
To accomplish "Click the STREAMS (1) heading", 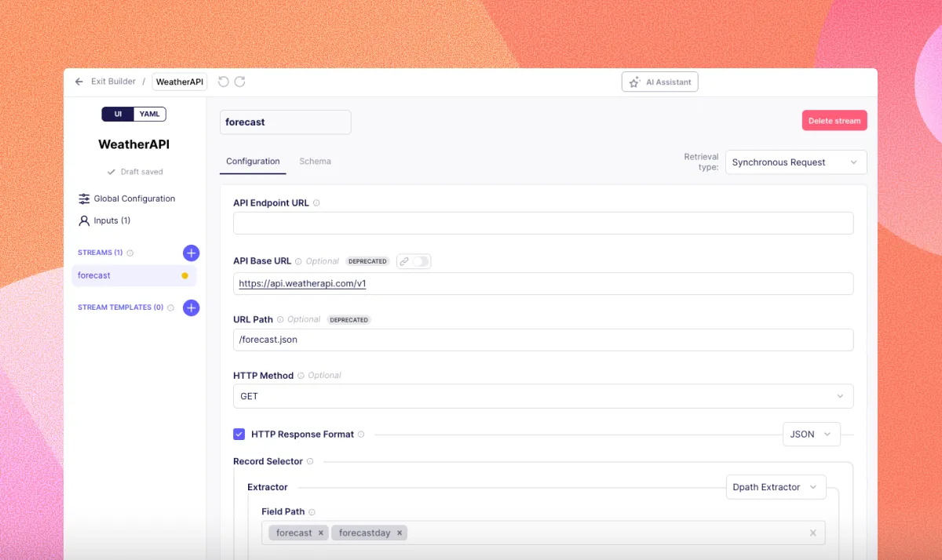I will coord(100,253).
